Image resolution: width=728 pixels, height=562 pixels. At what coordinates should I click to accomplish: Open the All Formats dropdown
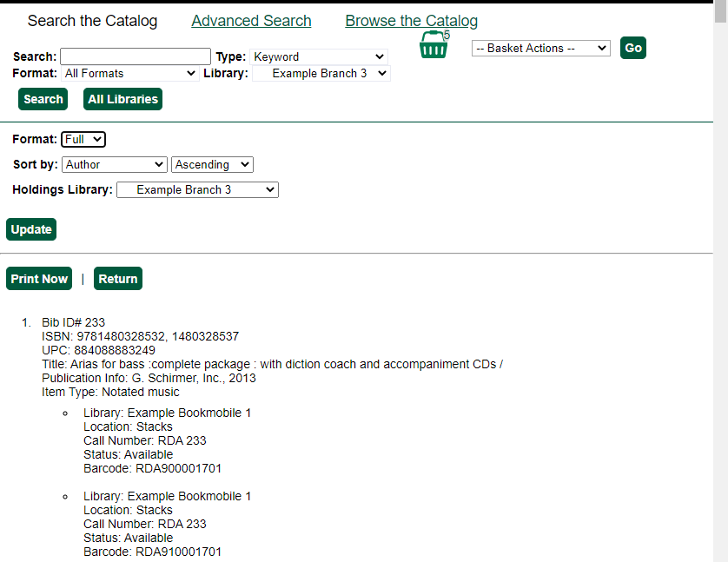pos(129,74)
